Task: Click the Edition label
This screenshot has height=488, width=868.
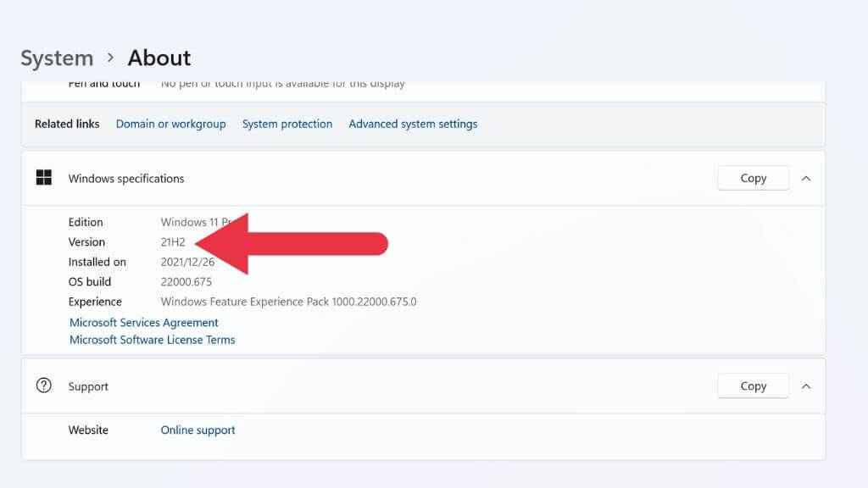Action: click(86, 222)
